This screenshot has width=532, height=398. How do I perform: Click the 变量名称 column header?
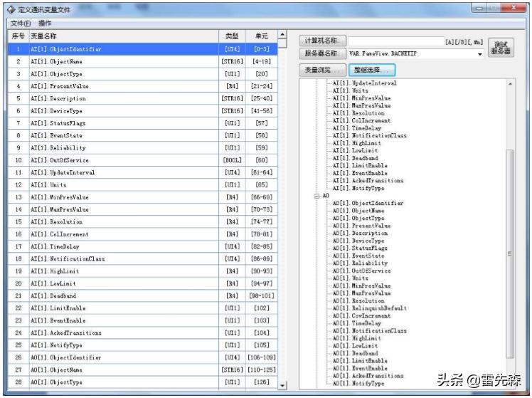pyautogui.click(x=124, y=36)
